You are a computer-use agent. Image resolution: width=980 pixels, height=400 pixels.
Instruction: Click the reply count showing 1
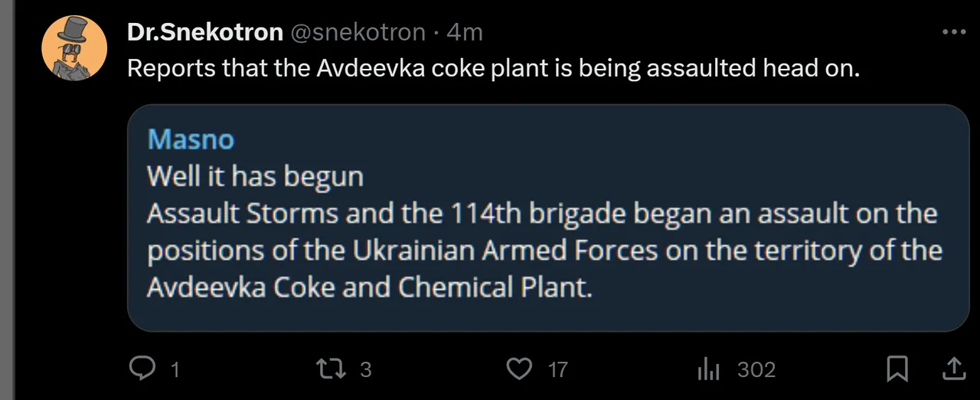click(x=175, y=370)
